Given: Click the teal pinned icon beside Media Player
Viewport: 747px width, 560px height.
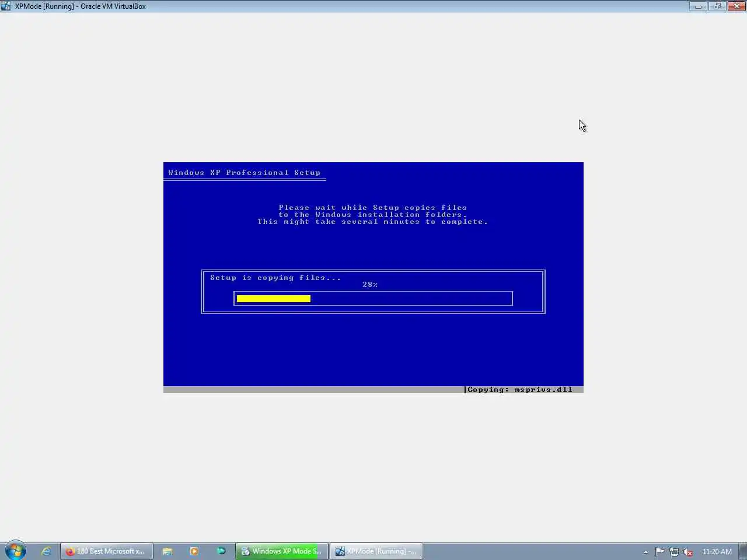Looking at the screenshot, I should pos(221,551).
